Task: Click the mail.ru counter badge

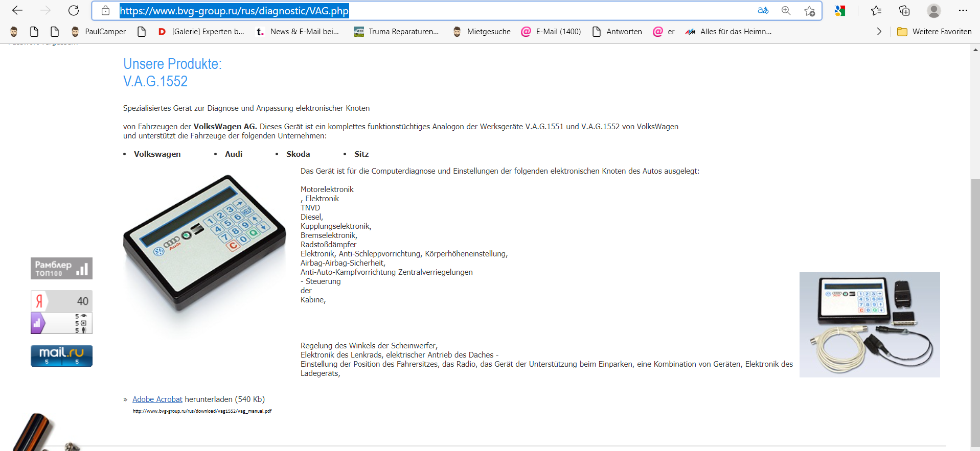Action: (x=61, y=355)
